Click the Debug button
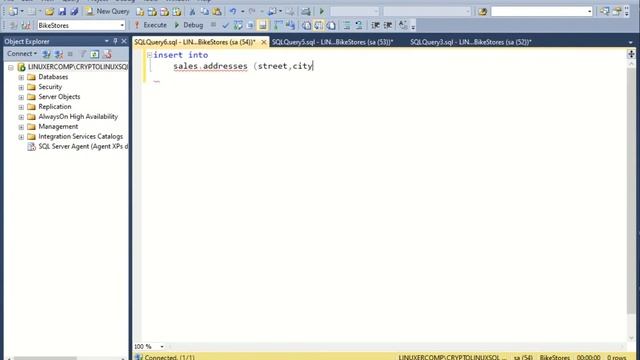Screen dimensions: 640x360 click(x=189, y=25)
